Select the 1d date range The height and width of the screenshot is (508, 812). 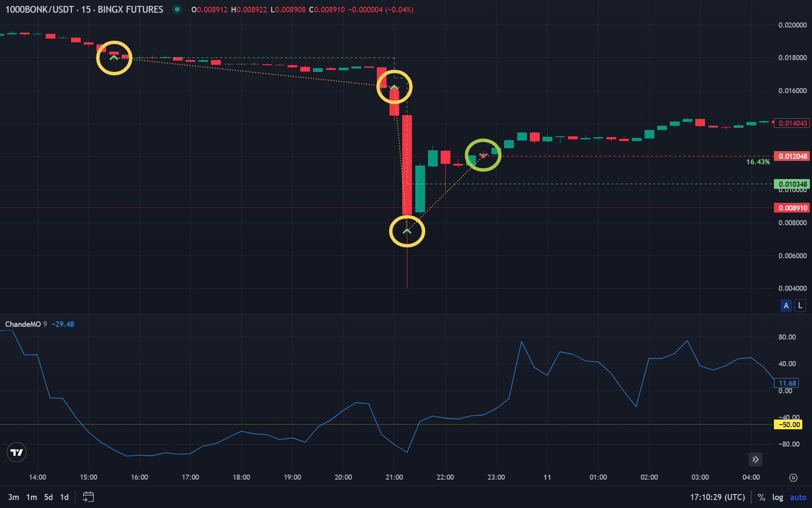pyautogui.click(x=64, y=497)
